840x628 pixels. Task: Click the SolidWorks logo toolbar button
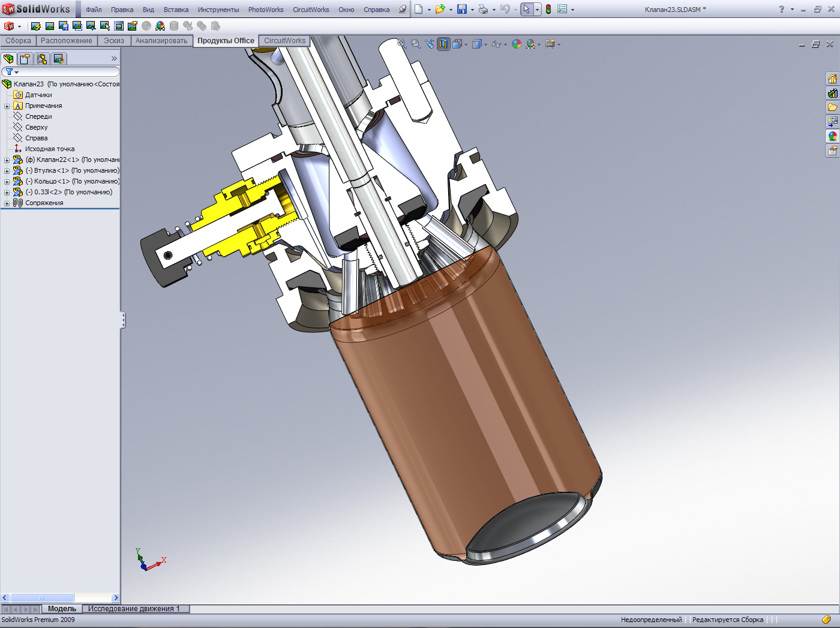(x=8, y=26)
